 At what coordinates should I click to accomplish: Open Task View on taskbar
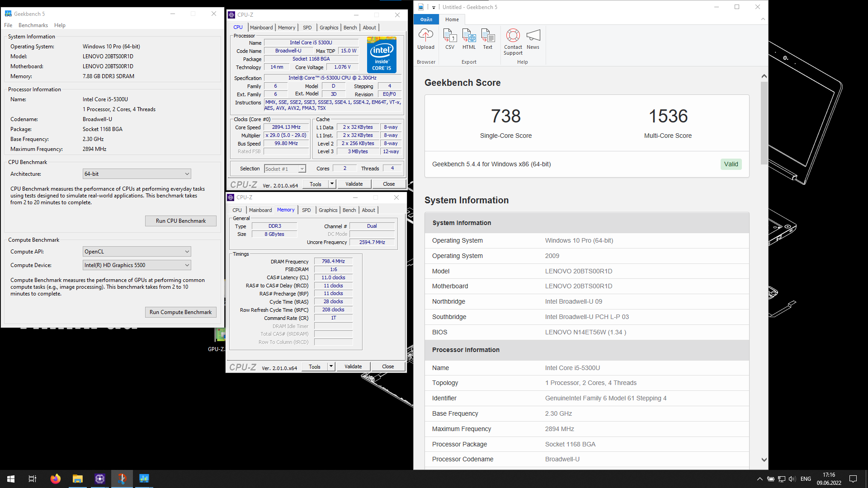click(33, 479)
